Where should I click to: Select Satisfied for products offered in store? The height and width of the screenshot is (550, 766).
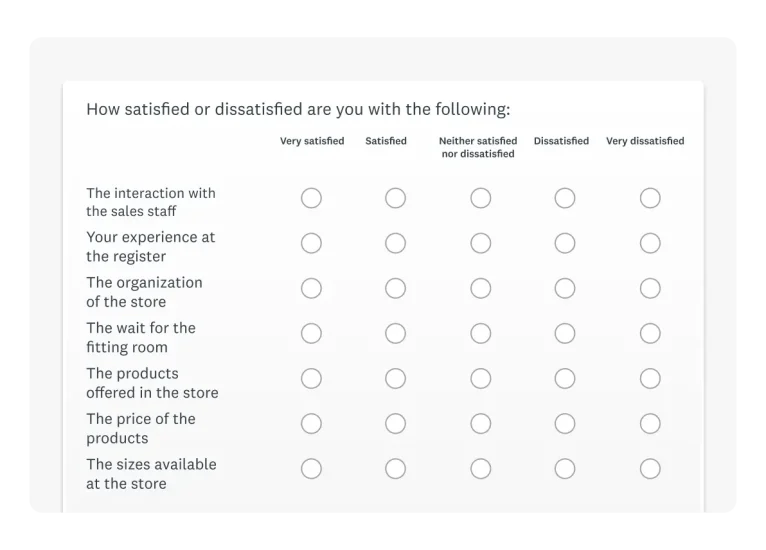point(395,379)
